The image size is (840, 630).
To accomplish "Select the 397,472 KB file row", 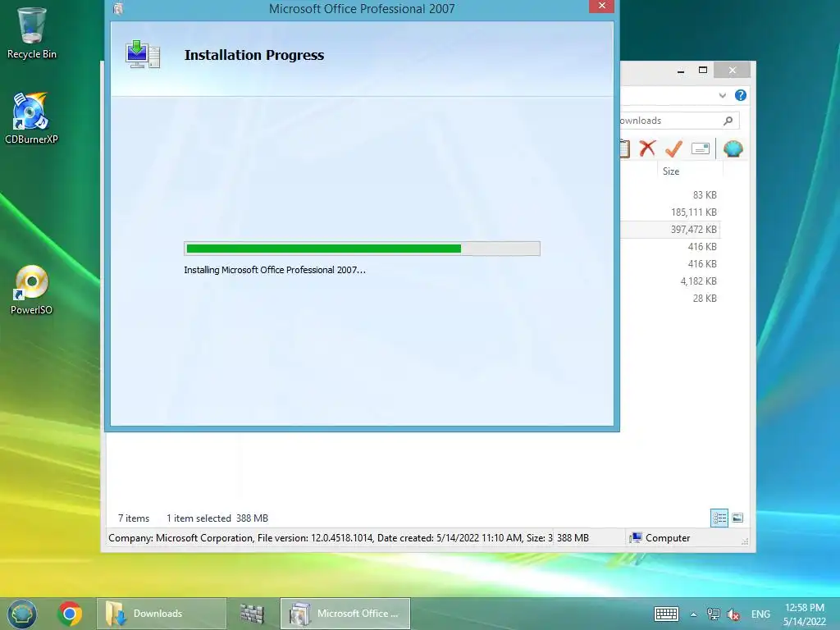I will click(x=670, y=230).
